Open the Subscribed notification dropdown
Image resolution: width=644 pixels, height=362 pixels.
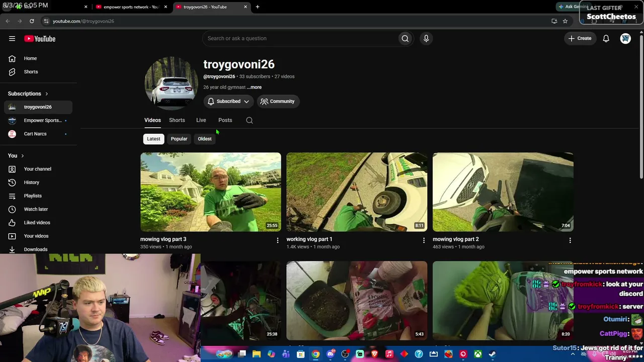[228, 101]
